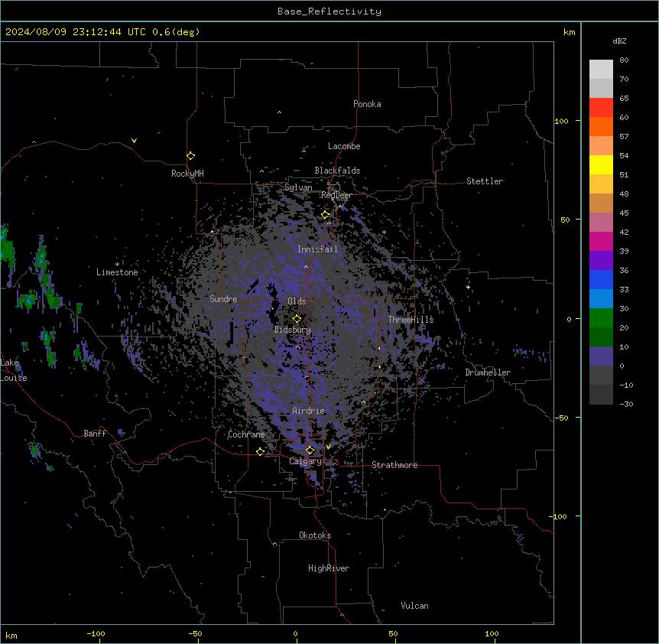Viewport: 659px width, 644px height.
Task: Click the Cochrane label
Action: tap(246, 434)
